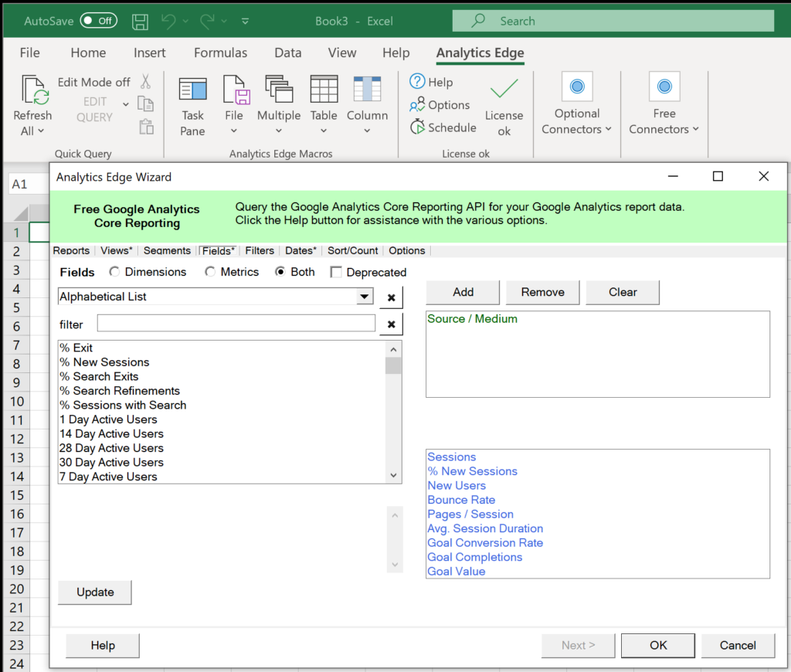Screen dimensions: 791x672
Task: Click the License ok checkmark
Action: 504,89
